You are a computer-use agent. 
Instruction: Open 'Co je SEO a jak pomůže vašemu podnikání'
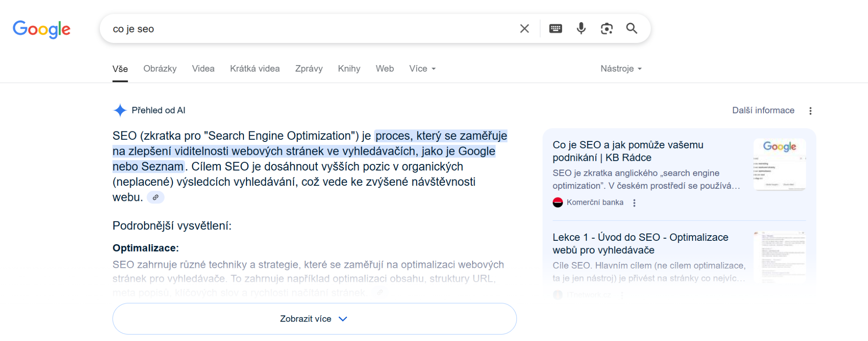628,151
